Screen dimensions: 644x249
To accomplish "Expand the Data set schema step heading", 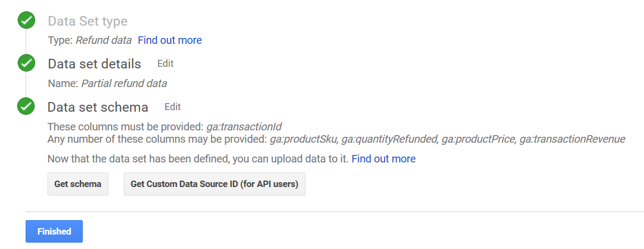I will (98, 107).
